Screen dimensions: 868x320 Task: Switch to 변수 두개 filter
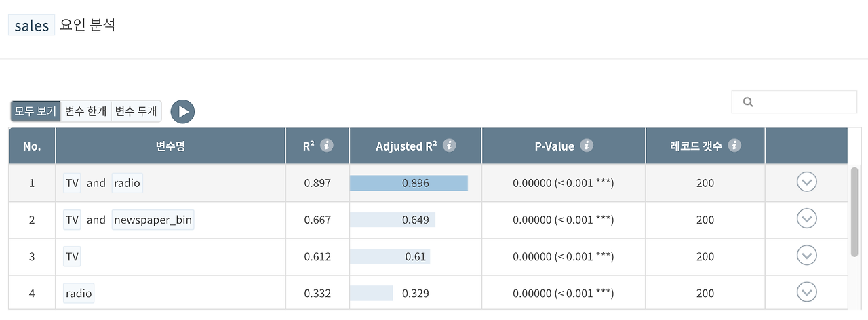136,111
